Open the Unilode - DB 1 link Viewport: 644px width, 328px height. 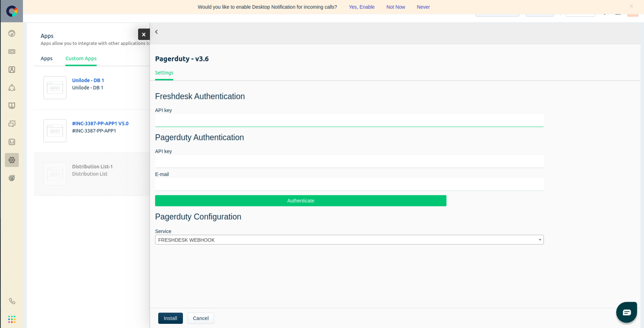[88, 80]
